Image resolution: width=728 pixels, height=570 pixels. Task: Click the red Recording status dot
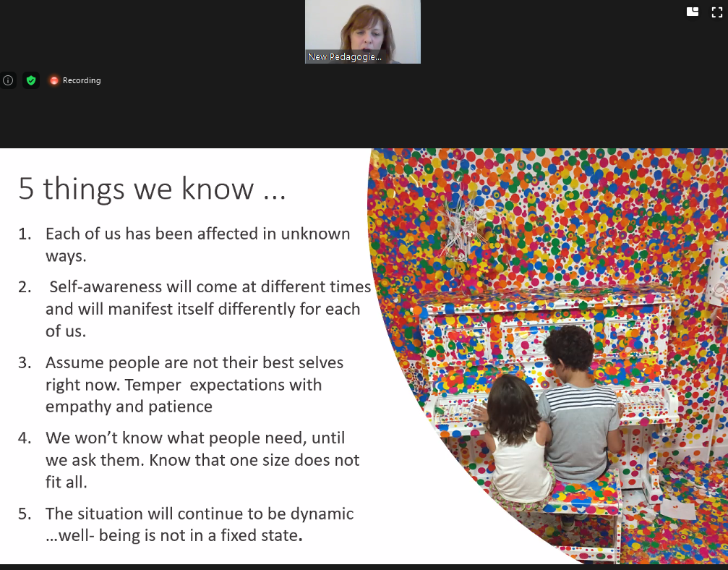pyautogui.click(x=53, y=80)
